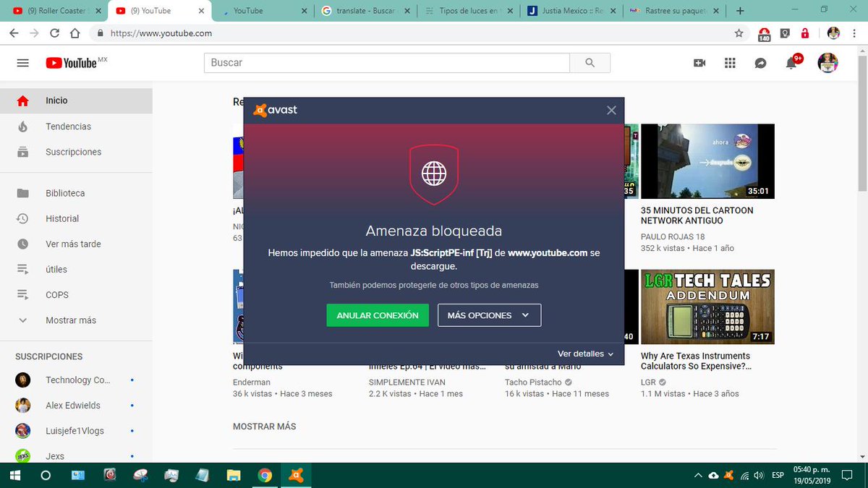Expand Mostrar más in sidebar

76,320
